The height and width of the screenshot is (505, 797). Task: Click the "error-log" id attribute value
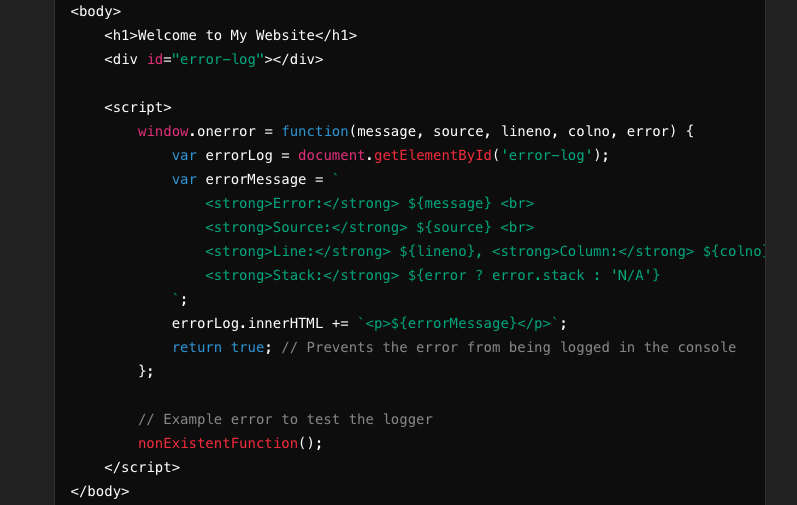point(217,59)
